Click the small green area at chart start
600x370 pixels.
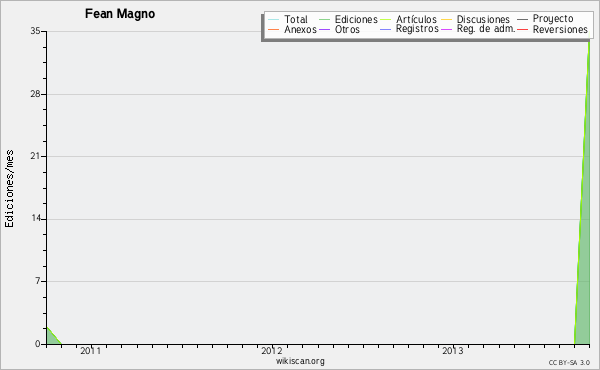tap(51, 338)
